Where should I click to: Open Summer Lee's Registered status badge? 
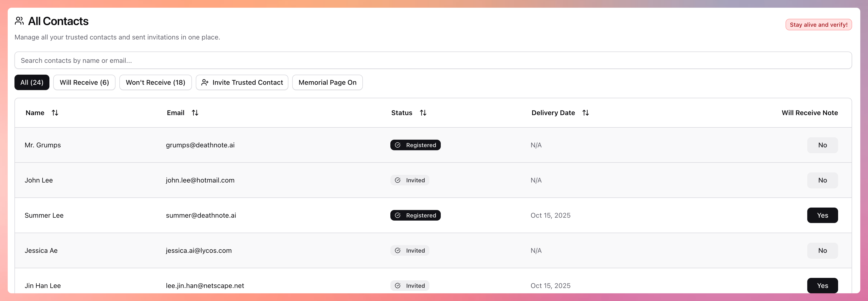415,215
